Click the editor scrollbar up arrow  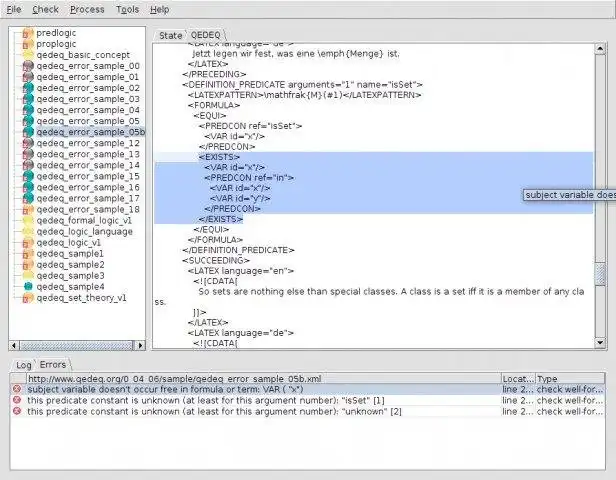point(600,49)
